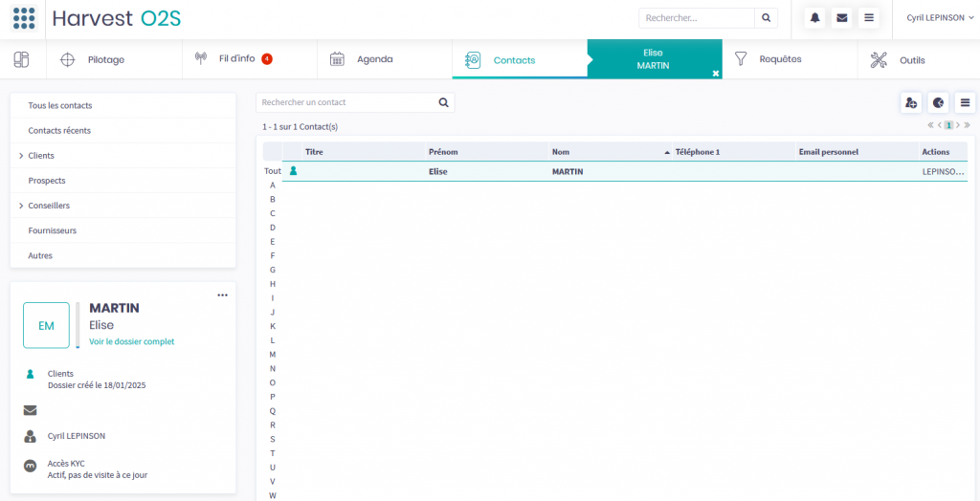Open the three-dot menu on the contact card
This screenshot has height=501, width=980.
tap(222, 295)
